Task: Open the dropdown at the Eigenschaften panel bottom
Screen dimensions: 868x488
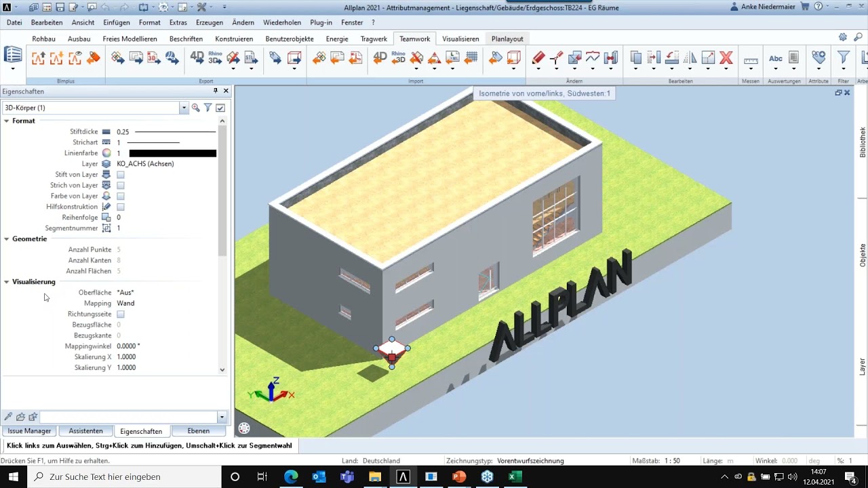Action: (222, 417)
